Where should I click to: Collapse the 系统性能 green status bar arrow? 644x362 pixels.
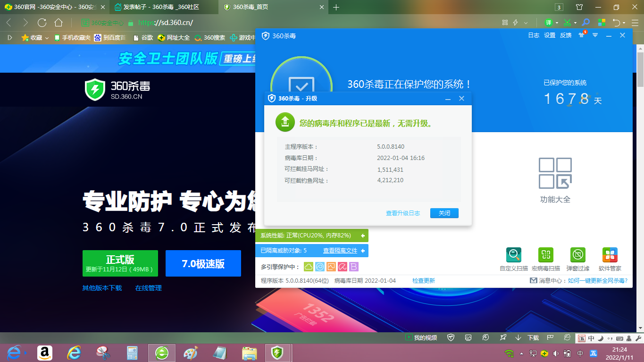pyautogui.click(x=363, y=236)
